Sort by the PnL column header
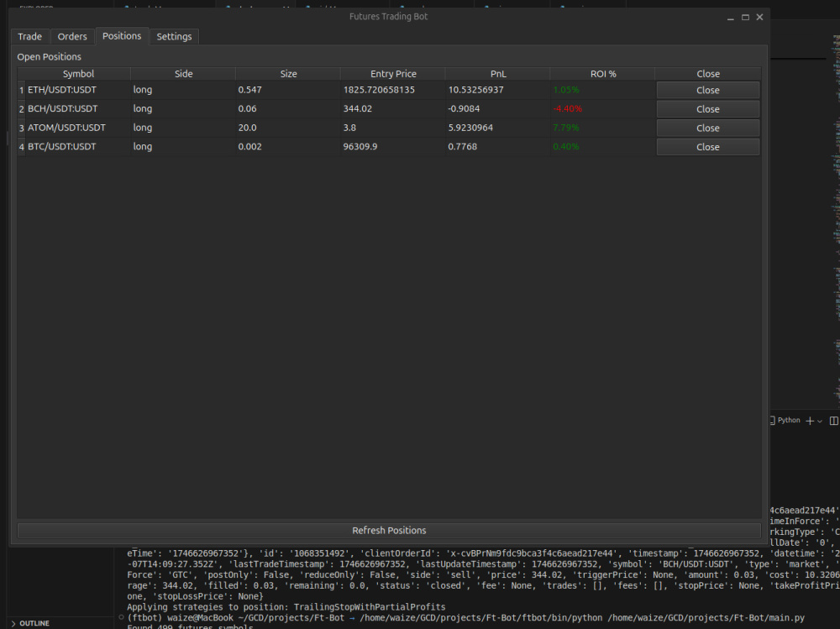 [x=498, y=74]
